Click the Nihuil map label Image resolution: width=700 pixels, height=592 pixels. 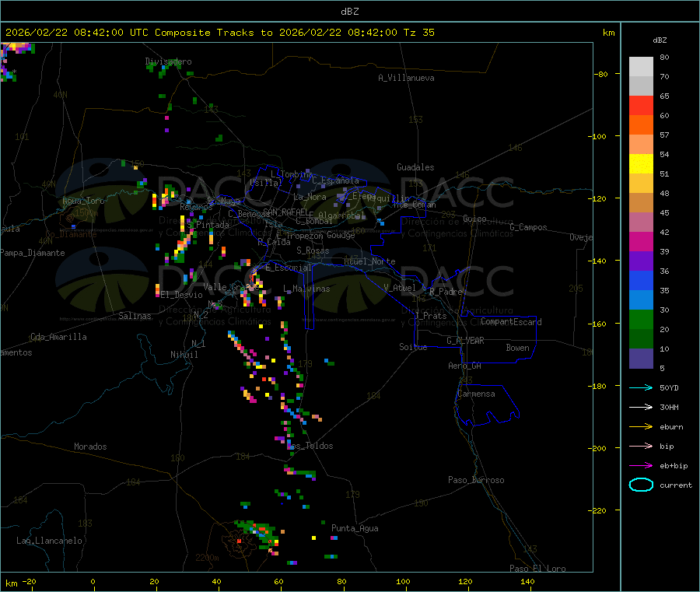(184, 355)
